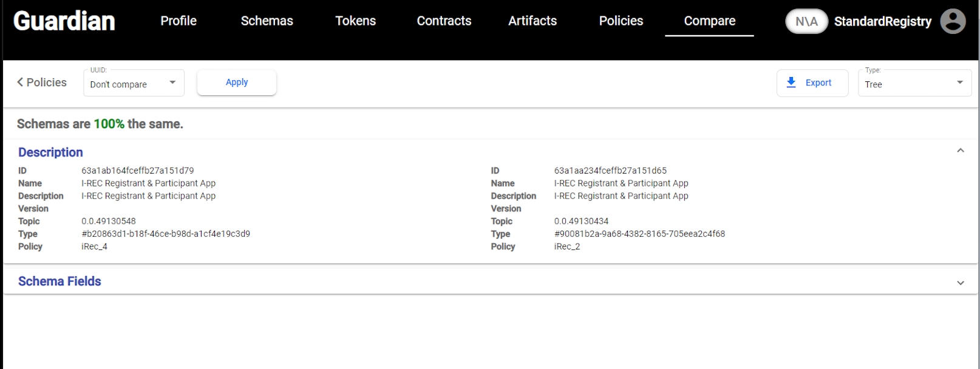Open the Artifacts section
Viewport: 980px width, 369px height.
[533, 21]
